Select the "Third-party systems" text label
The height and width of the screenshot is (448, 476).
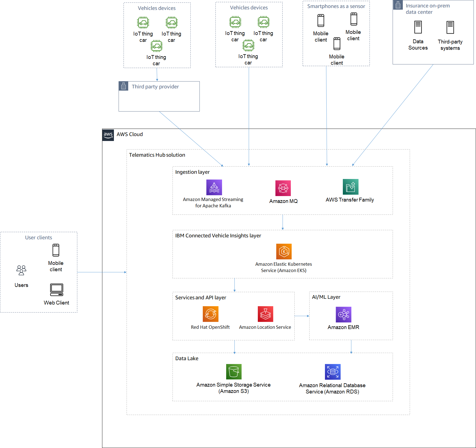[x=450, y=45]
